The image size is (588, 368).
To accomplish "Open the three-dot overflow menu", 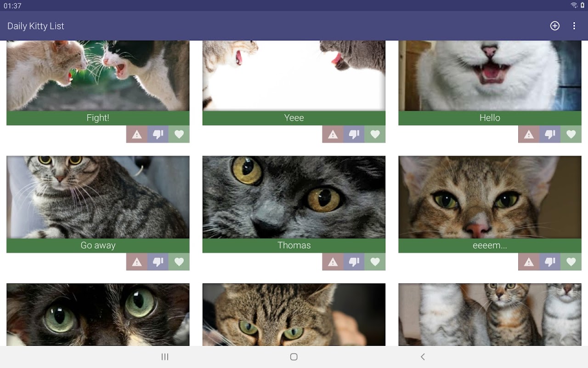I will click(x=574, y=26).
